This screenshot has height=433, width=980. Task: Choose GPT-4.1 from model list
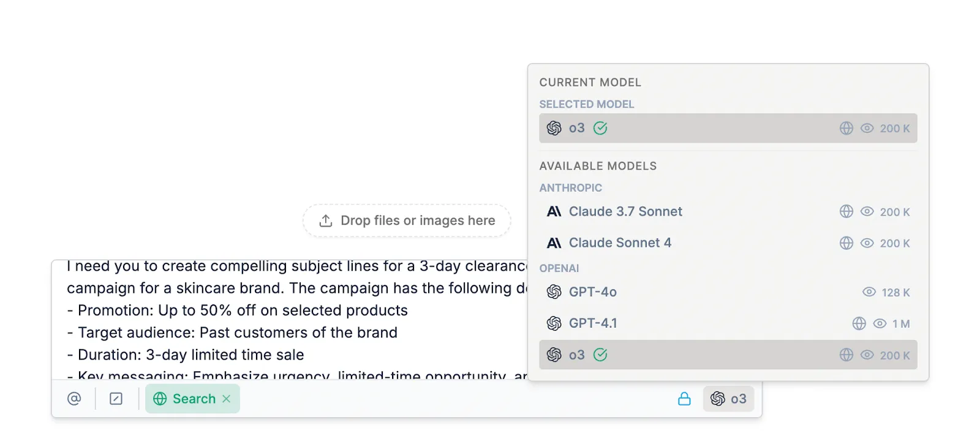[728, 323]
